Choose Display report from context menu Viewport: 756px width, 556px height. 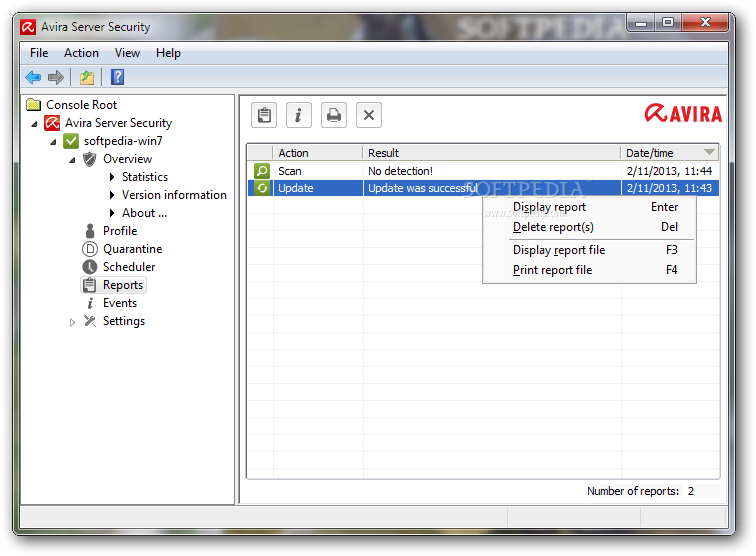[589, 207]
